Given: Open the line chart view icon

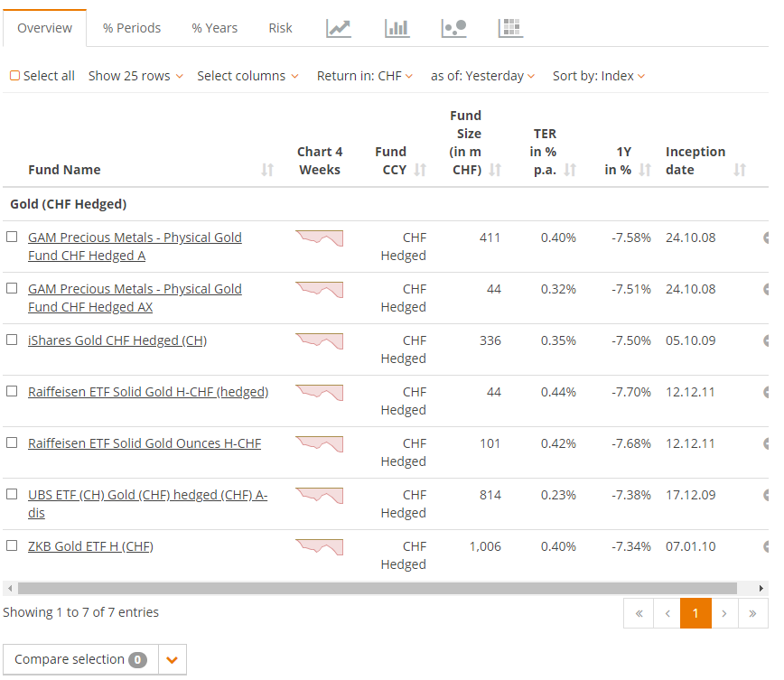Looking at the screenshot, I should (x=339, y=28).
